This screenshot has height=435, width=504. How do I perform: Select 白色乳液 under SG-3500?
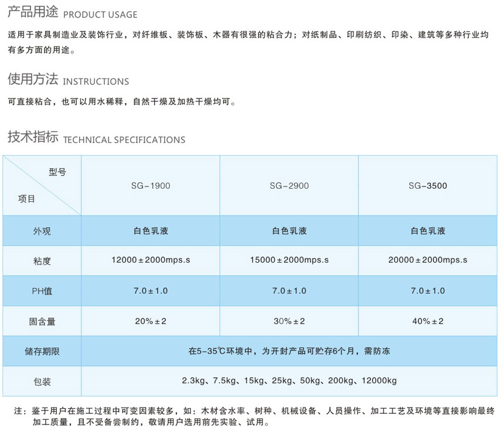pos(428,230)
